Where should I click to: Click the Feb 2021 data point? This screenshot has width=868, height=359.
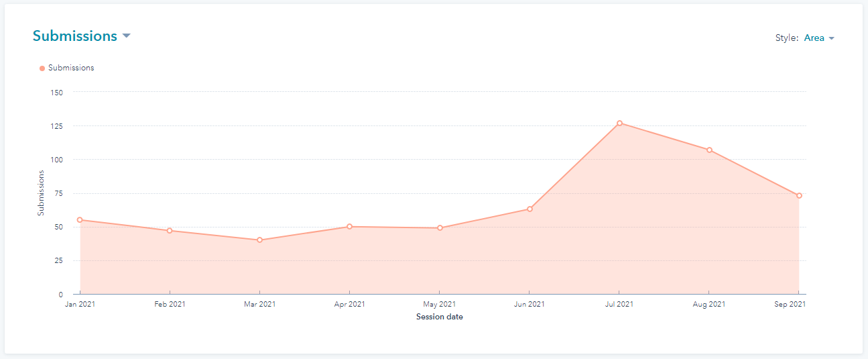170,231
